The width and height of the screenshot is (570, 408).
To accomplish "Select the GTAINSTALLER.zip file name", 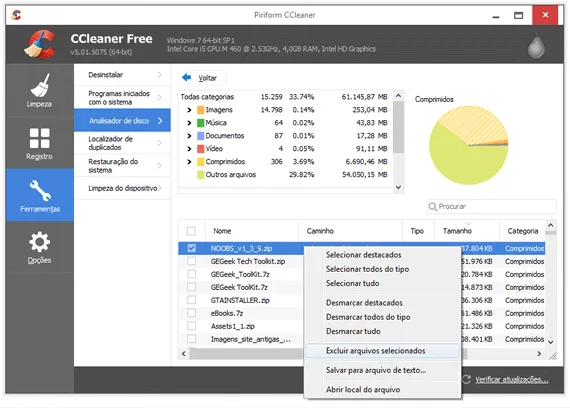I will click(240, 300).
